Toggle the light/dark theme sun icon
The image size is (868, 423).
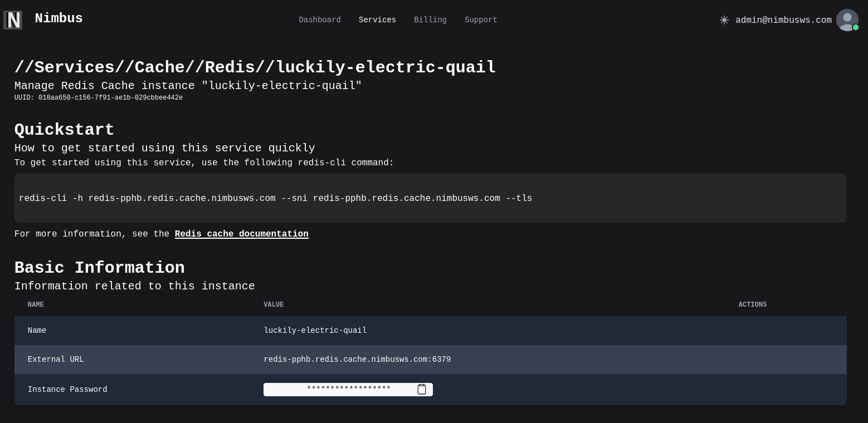[724, 20]
